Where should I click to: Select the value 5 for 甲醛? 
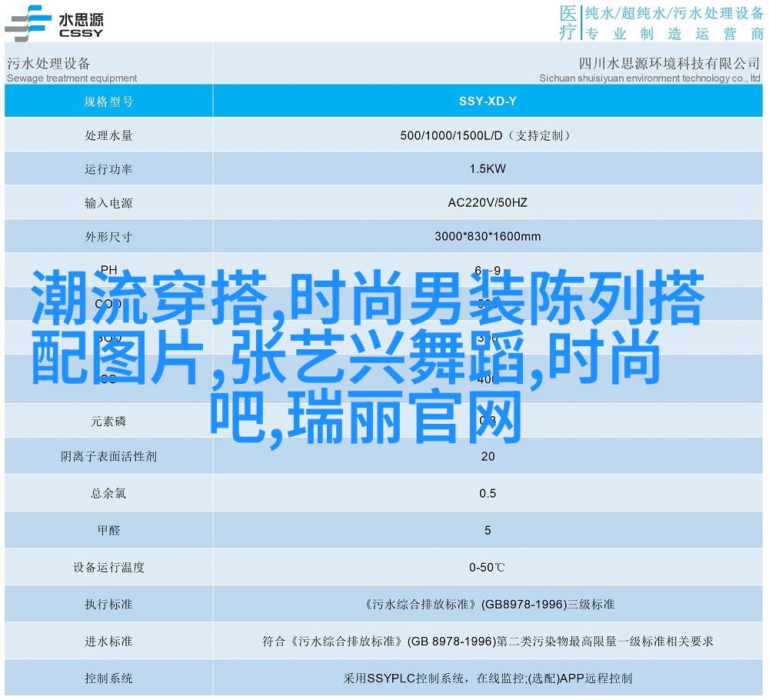click(x=488, y=530)
